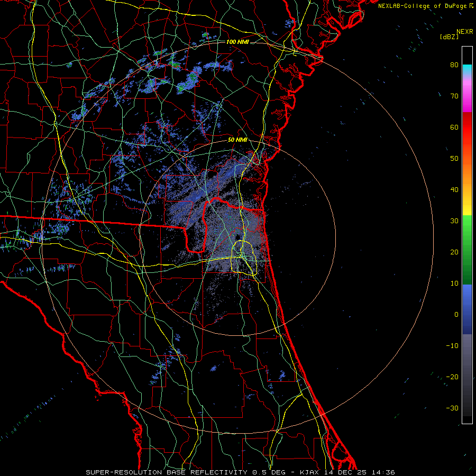
Task: Click the 50 value on the dBZ scale
Action: (x=454, y=159)
